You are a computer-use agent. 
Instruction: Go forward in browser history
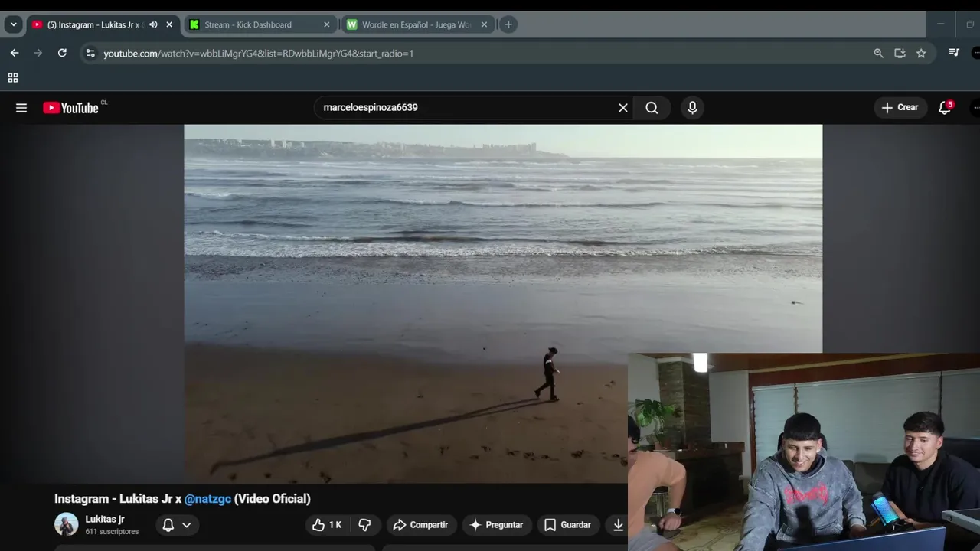[x=38, y=53]
